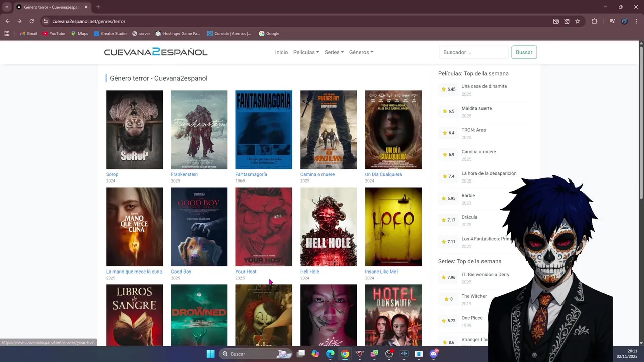Viewport: 644px width, 362px height.
Task: Click the Insane Like Me? title link
Action: [382, 271]
